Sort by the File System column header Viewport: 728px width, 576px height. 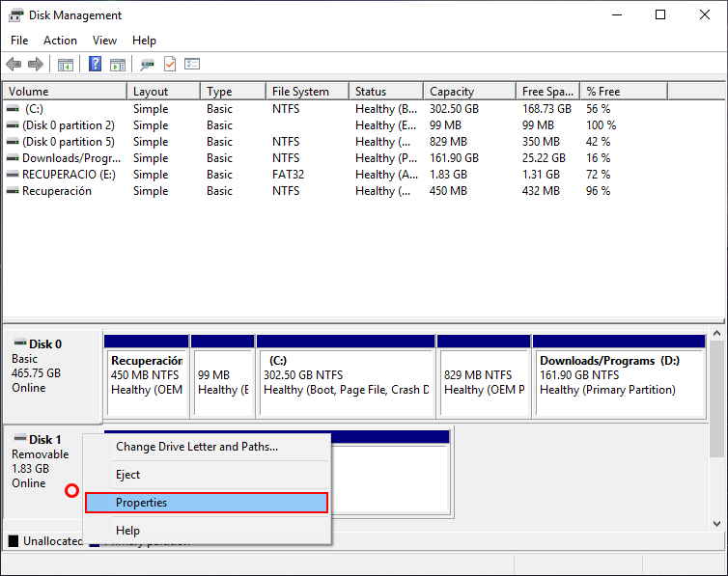(307, 92)
